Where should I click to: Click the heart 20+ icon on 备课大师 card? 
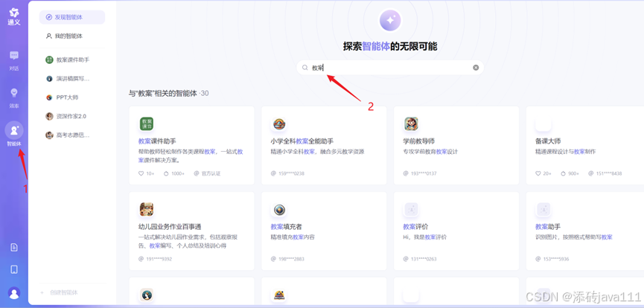pyautogui.click(x=538, y=173)
